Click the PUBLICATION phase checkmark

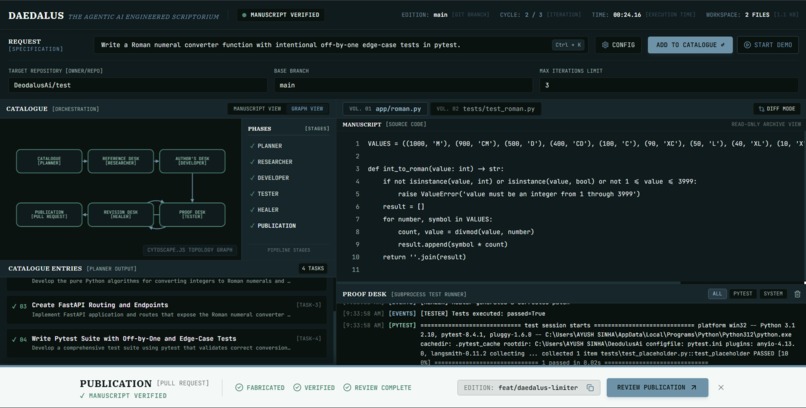pos(252,226)
